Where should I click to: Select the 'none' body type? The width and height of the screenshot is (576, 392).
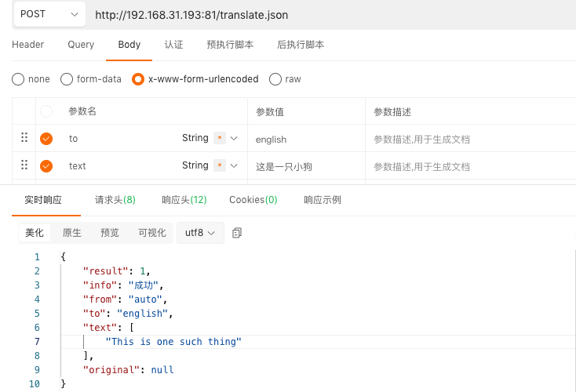18,79
